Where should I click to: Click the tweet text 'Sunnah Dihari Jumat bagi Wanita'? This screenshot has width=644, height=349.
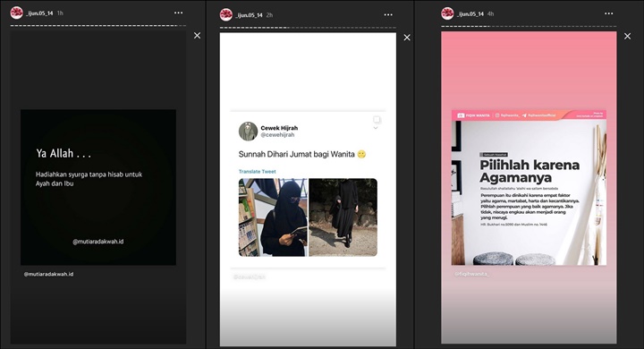pos(297,155)
